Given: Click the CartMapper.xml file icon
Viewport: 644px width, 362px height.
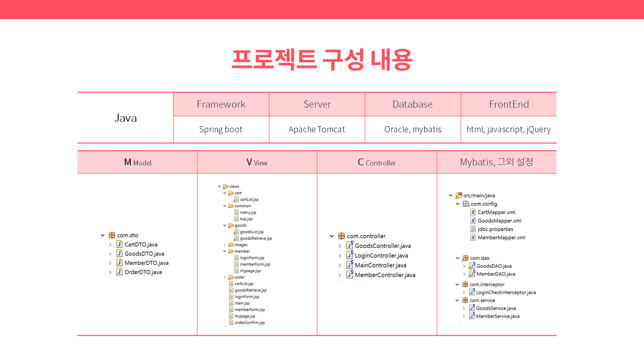Looking at the screenshot, I should point(473,212).
